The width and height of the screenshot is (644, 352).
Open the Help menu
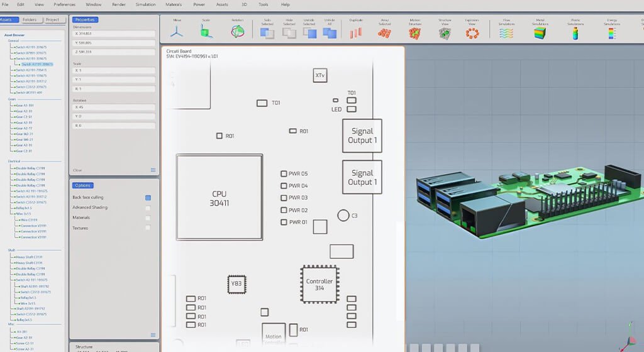[285, 4]
